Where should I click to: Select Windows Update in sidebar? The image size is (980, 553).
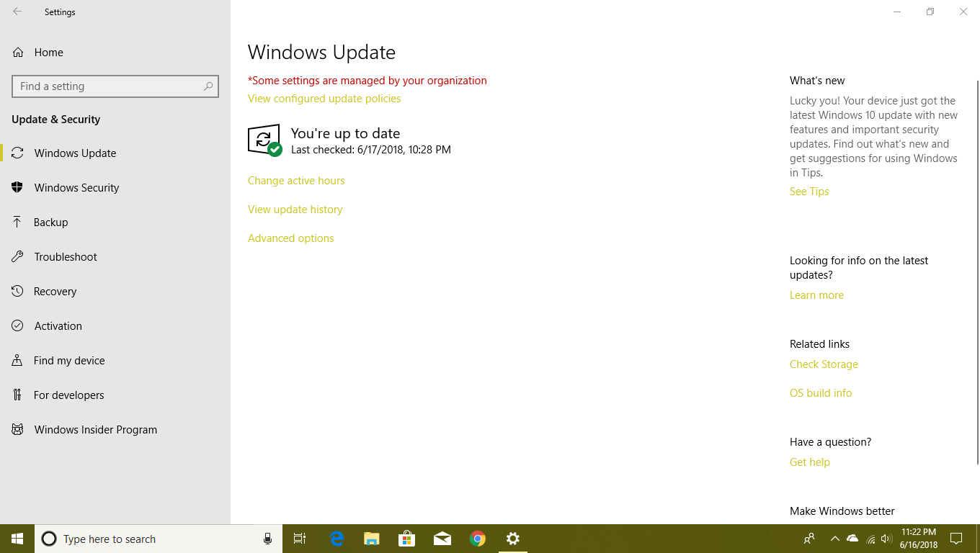74,153
